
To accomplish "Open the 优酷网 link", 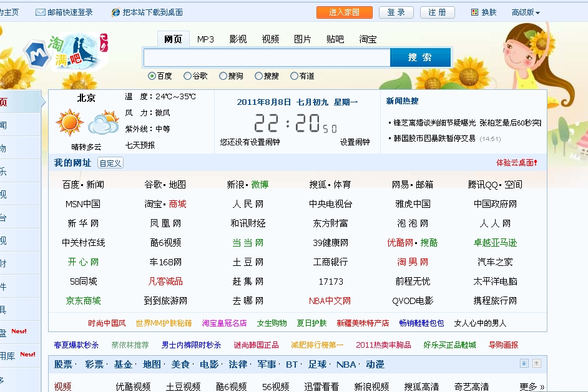I will coord(400,243).
